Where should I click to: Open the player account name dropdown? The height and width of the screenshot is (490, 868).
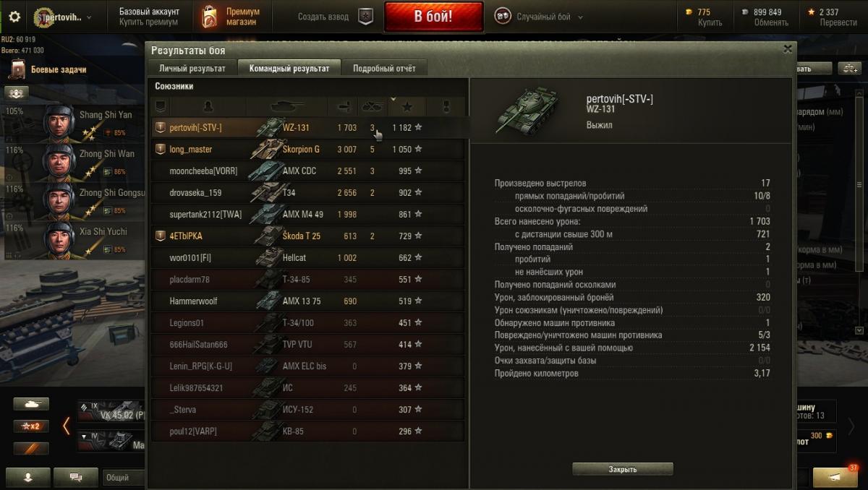62,17
